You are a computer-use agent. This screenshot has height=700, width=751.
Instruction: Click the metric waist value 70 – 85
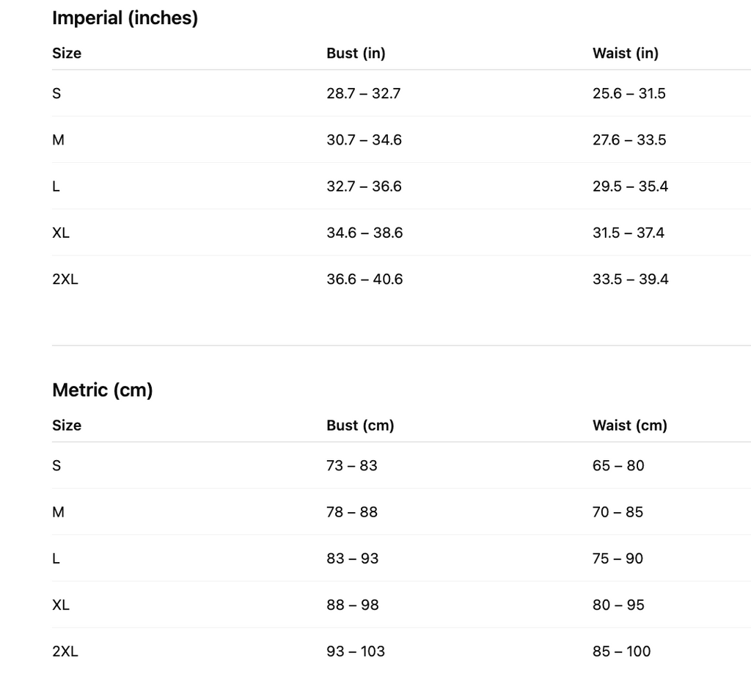618,512
